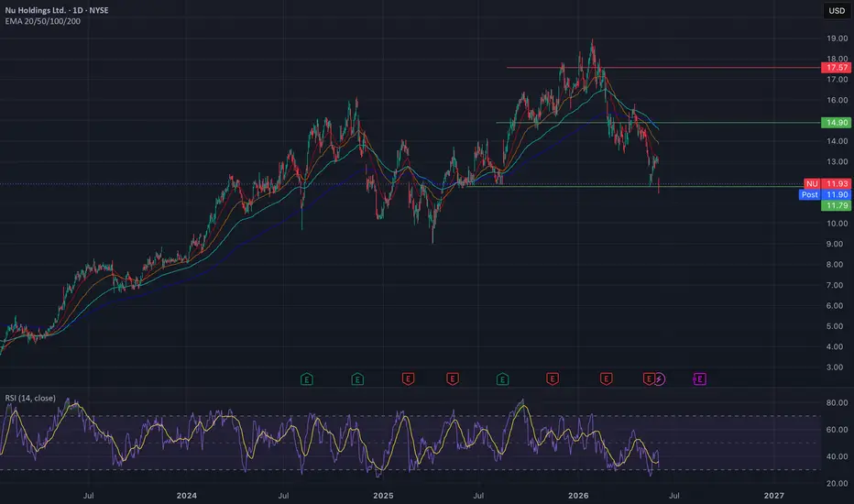Click the red E marker beside lightning icon
The height and width of the screenshot is (504, 854).
click(648, 378)
